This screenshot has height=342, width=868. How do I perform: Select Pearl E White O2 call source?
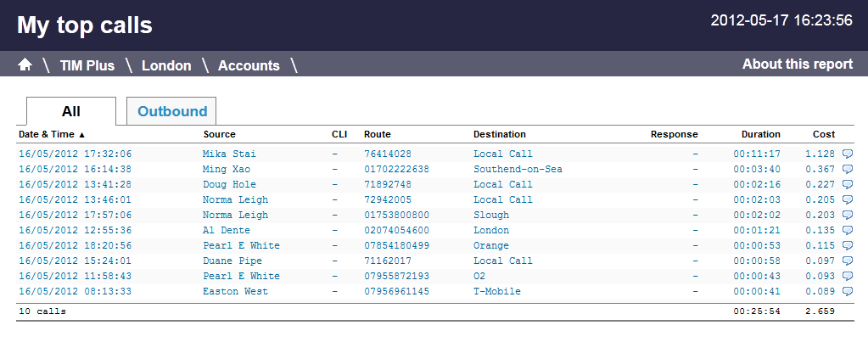(241, 276)
